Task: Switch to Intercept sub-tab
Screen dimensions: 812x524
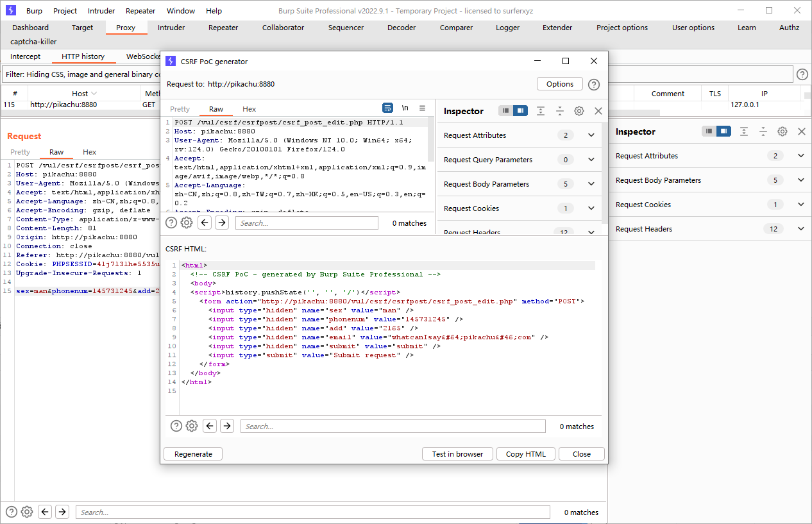Action: point(26,56)
